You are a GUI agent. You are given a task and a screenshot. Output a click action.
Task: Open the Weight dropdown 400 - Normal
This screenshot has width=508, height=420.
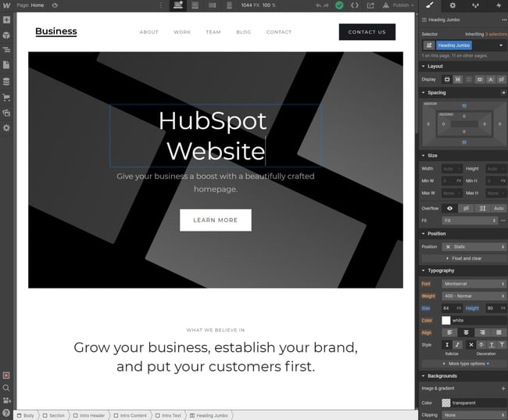tap(474, 296)
